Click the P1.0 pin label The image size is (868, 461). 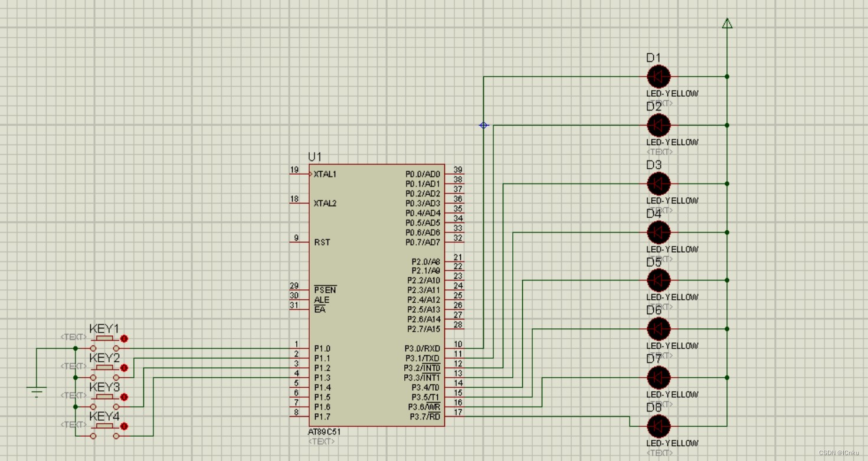(x=322, y=348)
